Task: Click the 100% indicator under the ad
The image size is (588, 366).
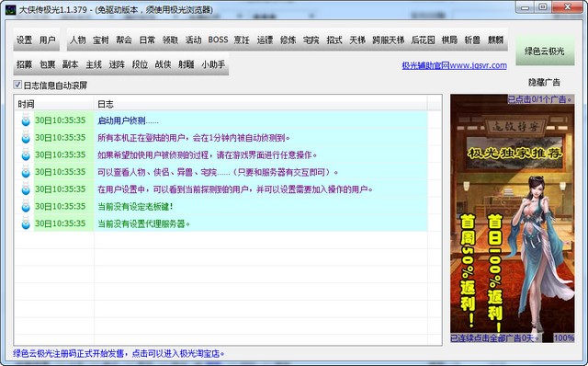Action: 563,337
